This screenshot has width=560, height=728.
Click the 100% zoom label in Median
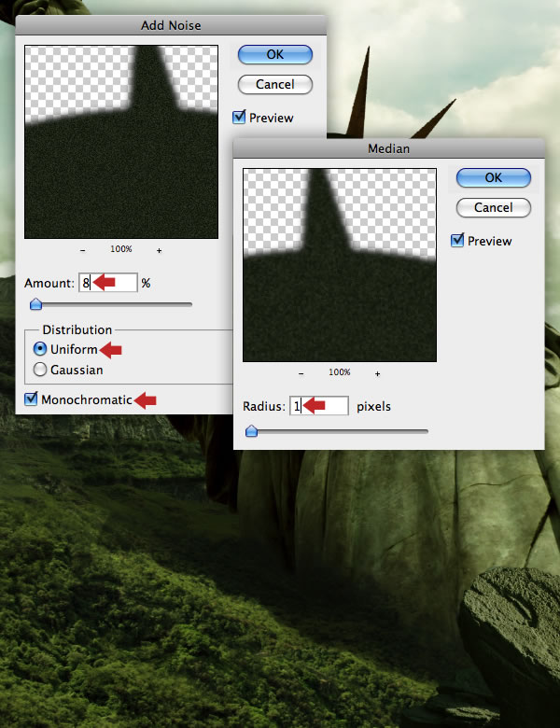[340, 371]
